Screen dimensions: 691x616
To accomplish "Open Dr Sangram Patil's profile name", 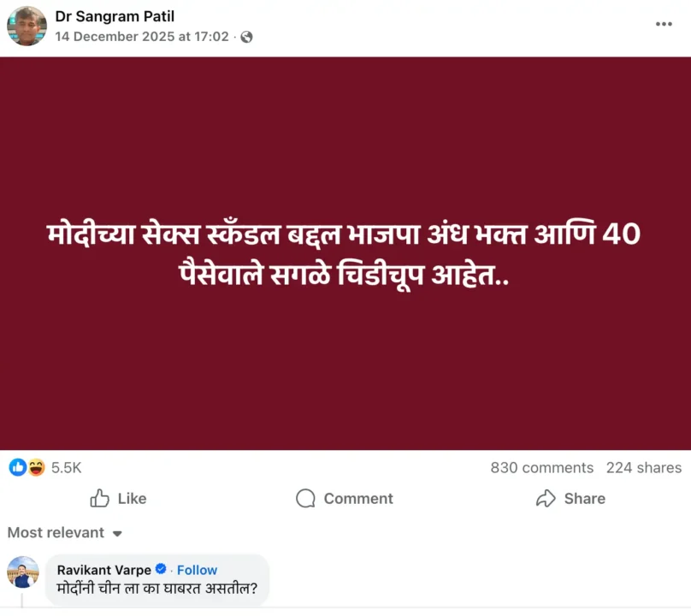I will click(114, 15).
